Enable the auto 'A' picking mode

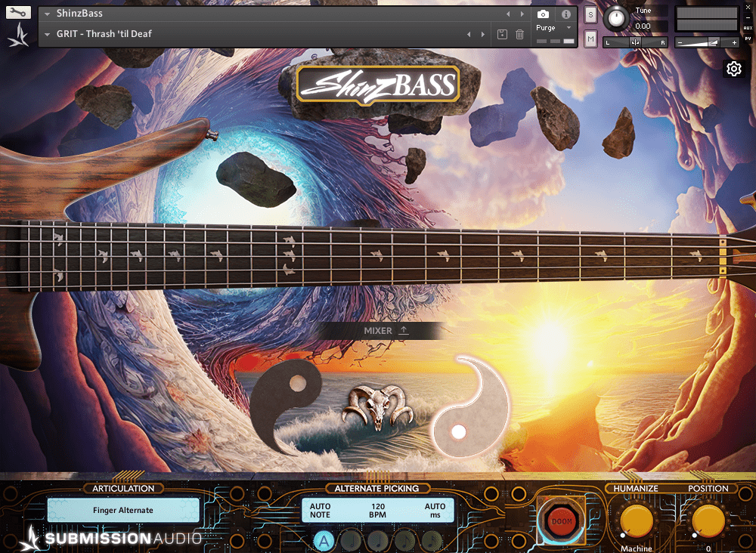pos(324,540)
